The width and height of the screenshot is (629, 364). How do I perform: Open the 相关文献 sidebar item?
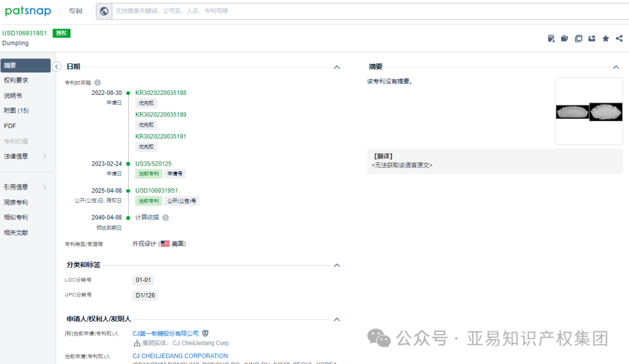point(16,233)
